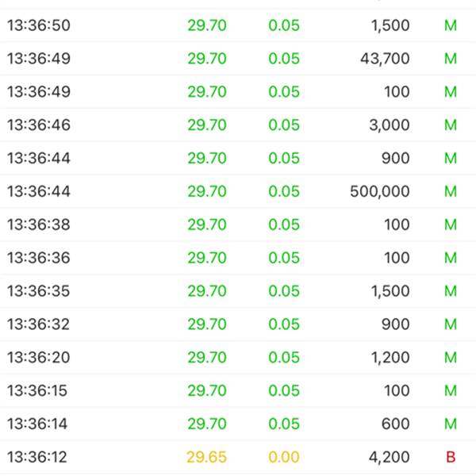Select the 13:36:35 trade row
The width and height of the screenshot is (476, 476).
point(238,291)
